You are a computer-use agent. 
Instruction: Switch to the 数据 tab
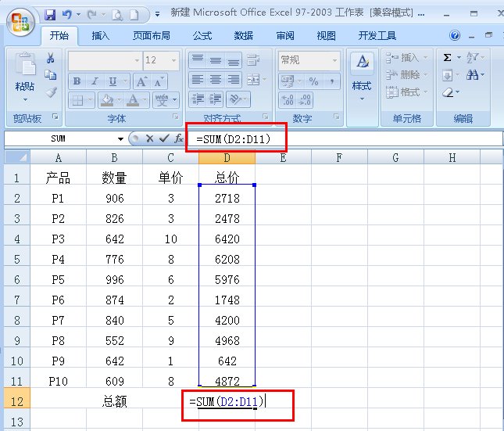tap(243, 36)
